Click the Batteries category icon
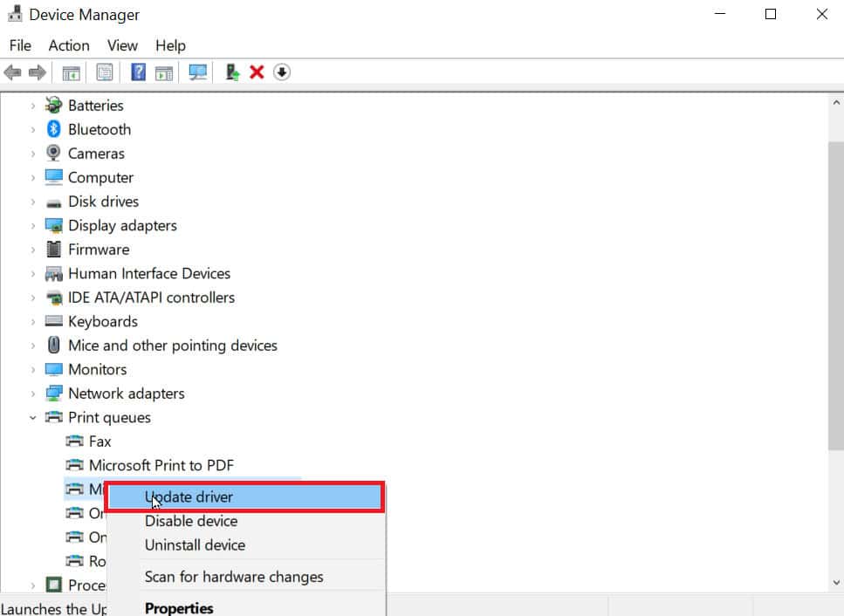The image size is (844, 616). [54, 106]
